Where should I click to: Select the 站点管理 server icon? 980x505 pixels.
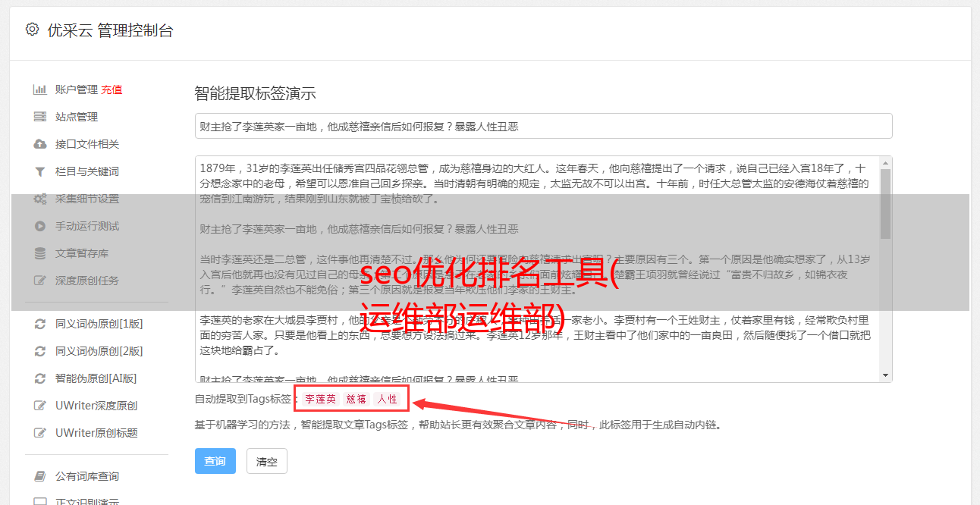coord(40,117)
